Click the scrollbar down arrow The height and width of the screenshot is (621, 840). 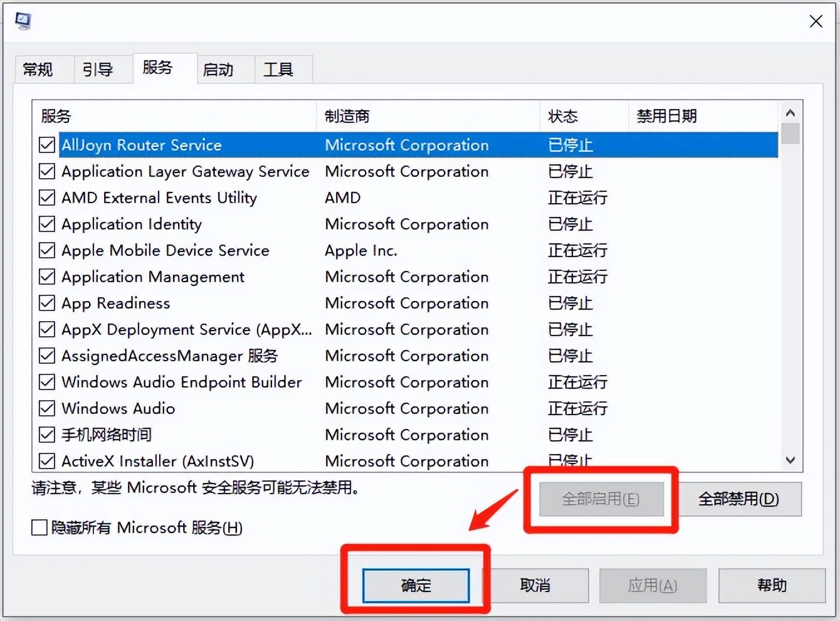point(790,460)
